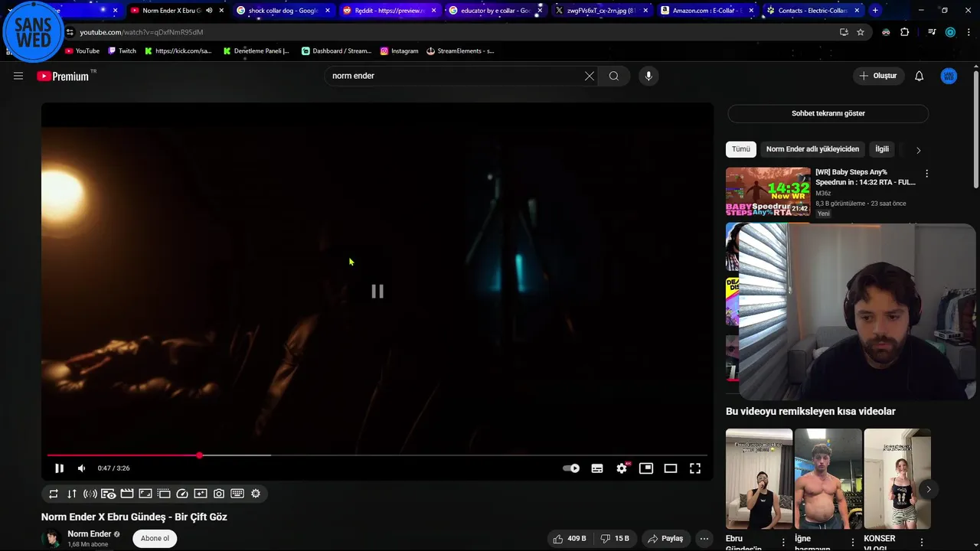Screen dimensions: 980x551
Task: Expand more filter chips with arrow
Action: click(919, 150)
